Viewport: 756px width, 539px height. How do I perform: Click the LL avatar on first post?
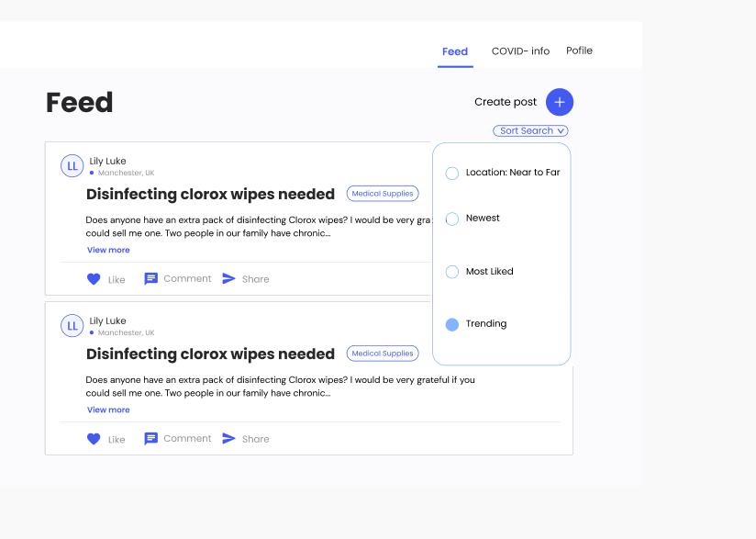coord(72,166)
